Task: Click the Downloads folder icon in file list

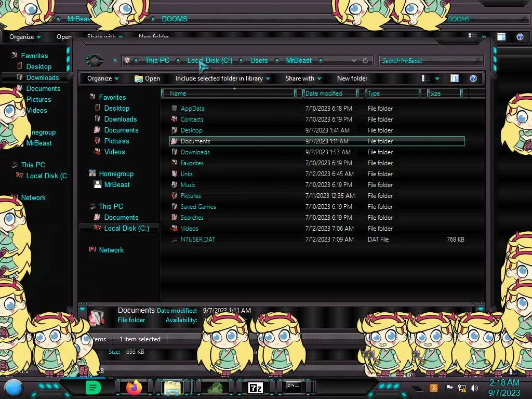Action: pyautogui.click(x=175, y=152)
